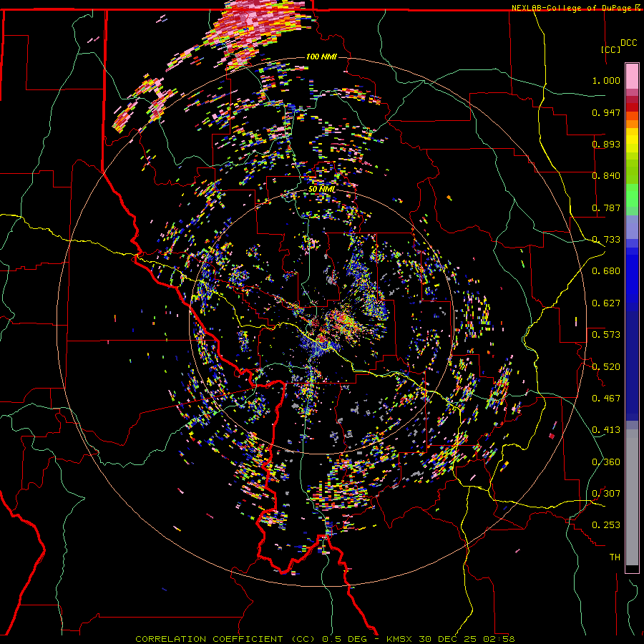Click the 0.520 legend value
The height and width of the screenshot is (644, 644).
tap(606, 367)
